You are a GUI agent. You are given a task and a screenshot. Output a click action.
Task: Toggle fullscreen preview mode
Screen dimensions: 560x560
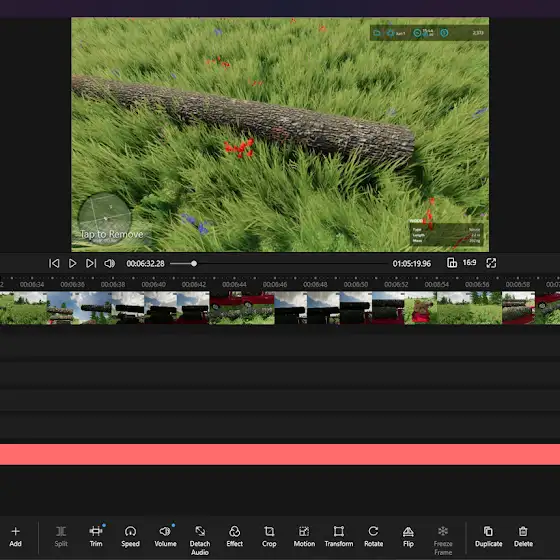click(491, 263)
